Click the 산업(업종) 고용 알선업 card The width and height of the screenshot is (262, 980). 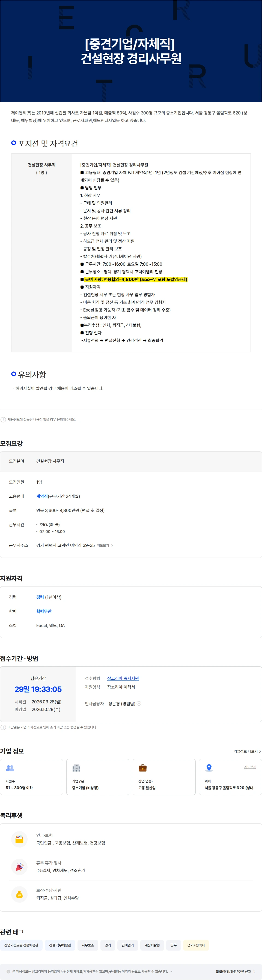pos(164,777)
